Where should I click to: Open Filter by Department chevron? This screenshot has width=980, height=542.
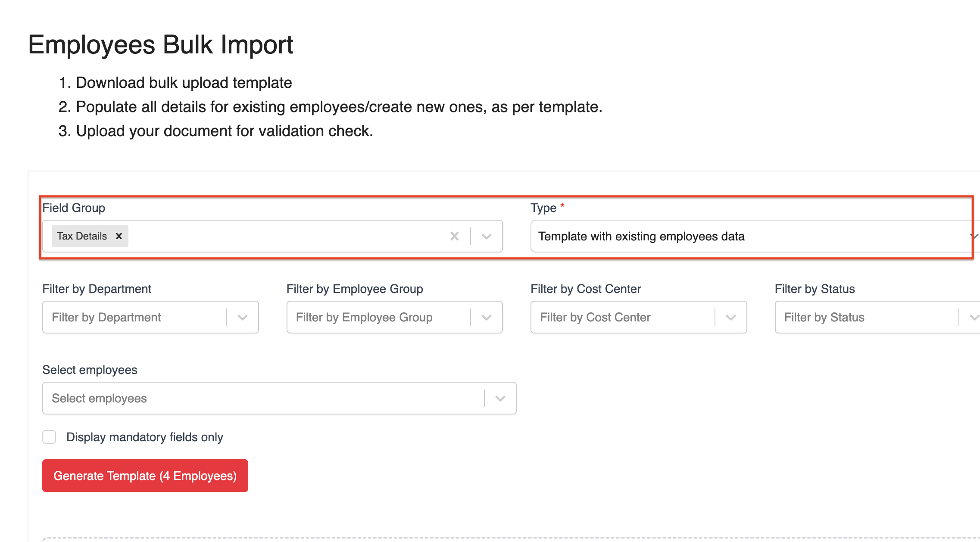pos(243,318)
